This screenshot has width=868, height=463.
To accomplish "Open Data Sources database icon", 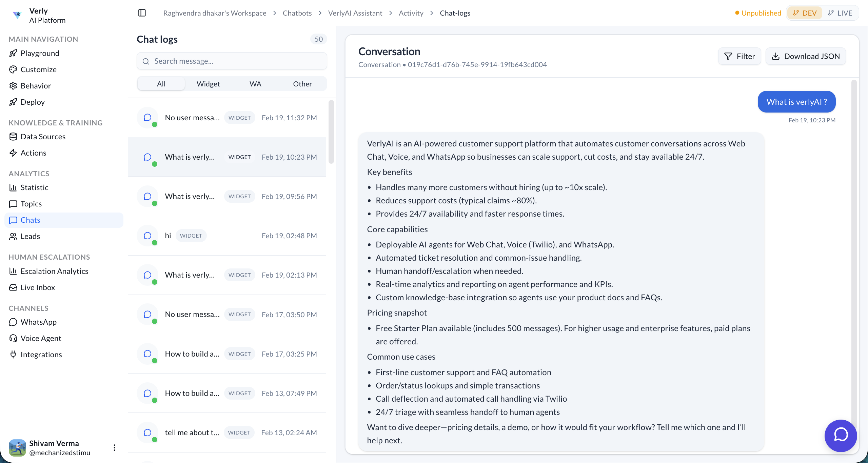I will click(13, 137).
